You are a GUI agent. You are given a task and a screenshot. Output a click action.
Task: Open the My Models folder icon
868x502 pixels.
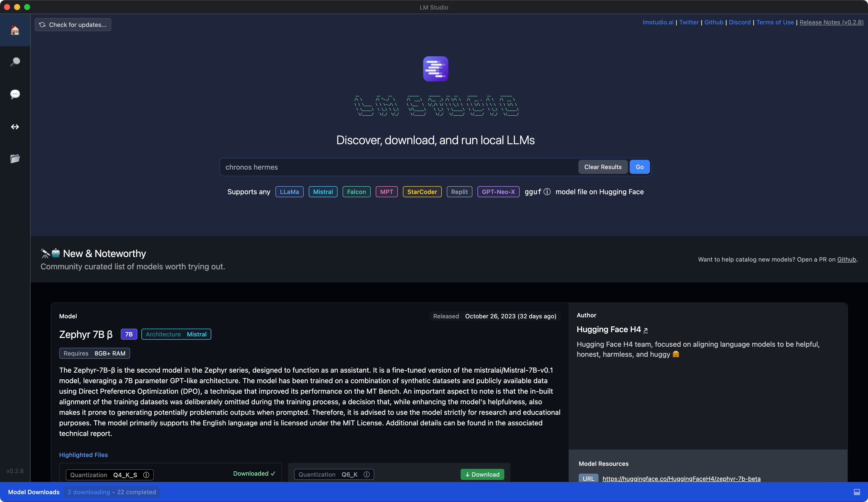coord(15,159)
